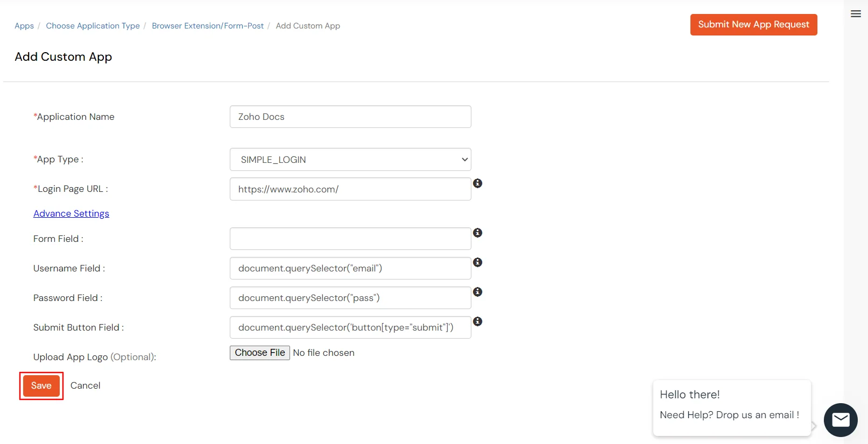868x444 pixels.
Task: Open Choose Application Type breadcrumb
Action: click(93, 26)
